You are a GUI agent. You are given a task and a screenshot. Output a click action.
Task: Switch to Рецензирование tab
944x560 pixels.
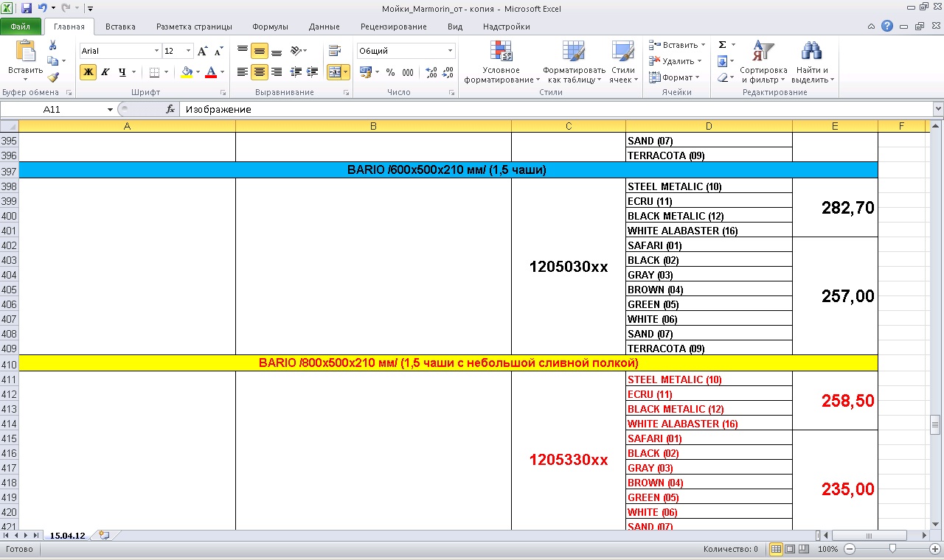coord(394,27)
